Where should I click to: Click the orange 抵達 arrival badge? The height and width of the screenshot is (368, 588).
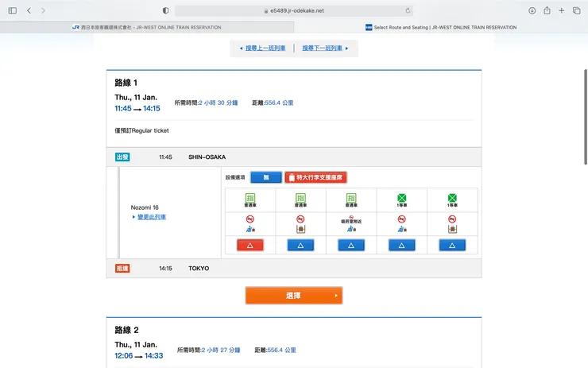[122, 268]
